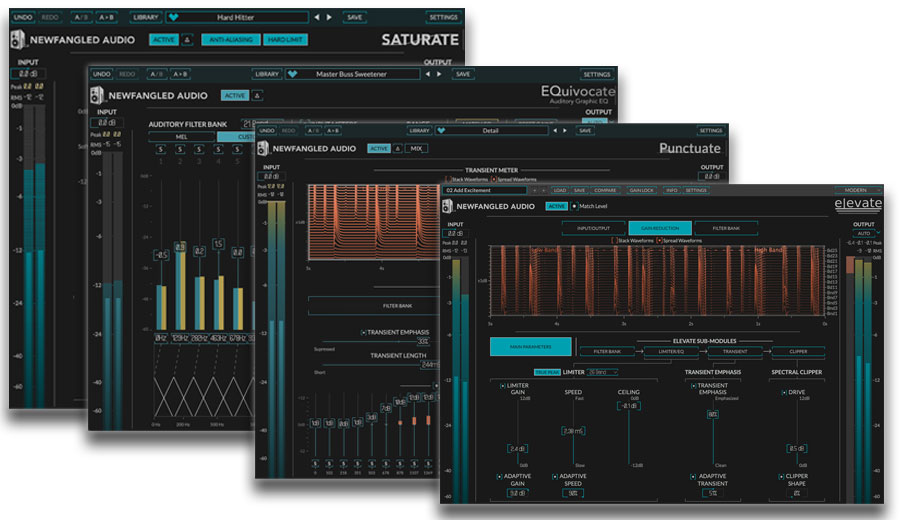The image size is (900, 520).
Task: Solo band 2 in EQuivocate
Action: click(180, 149)
